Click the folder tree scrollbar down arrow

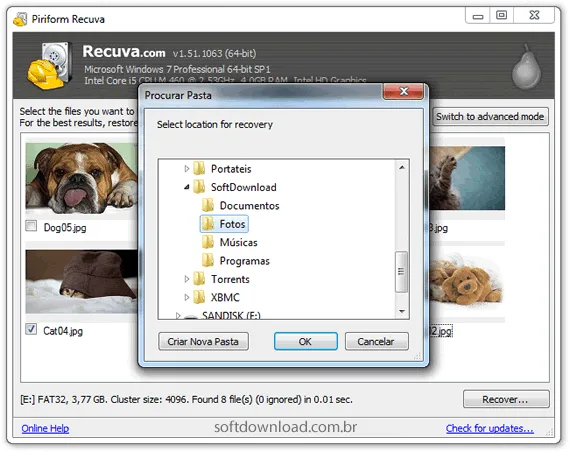(402, 312)
